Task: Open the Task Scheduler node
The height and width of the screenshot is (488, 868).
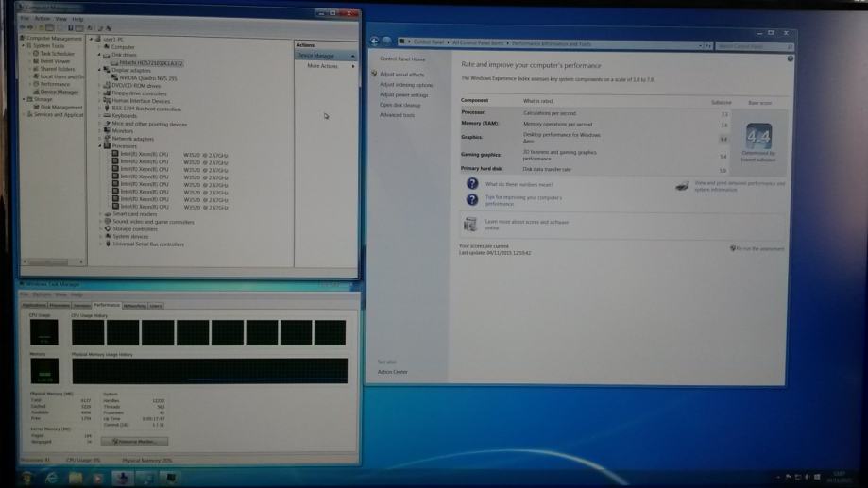Action: (57, 54)
